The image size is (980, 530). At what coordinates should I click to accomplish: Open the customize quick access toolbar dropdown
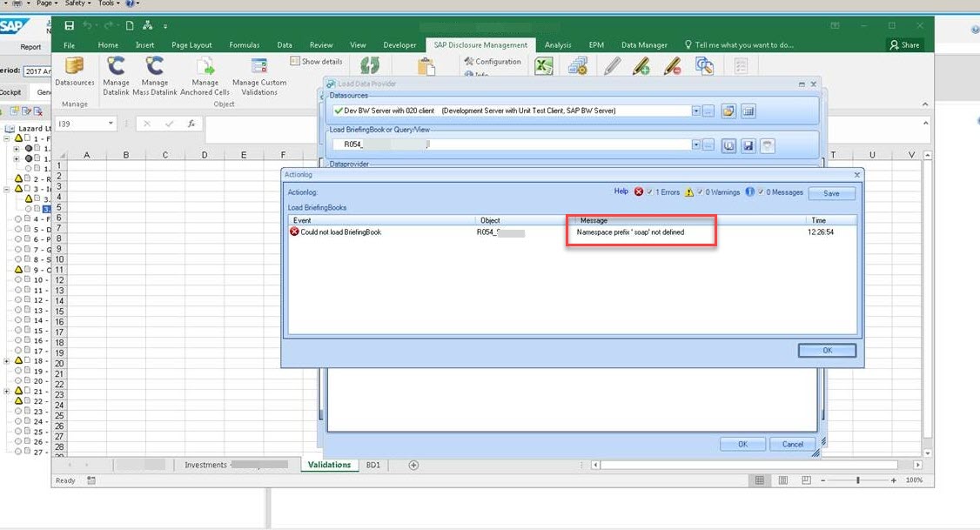[x=165, y=26]
